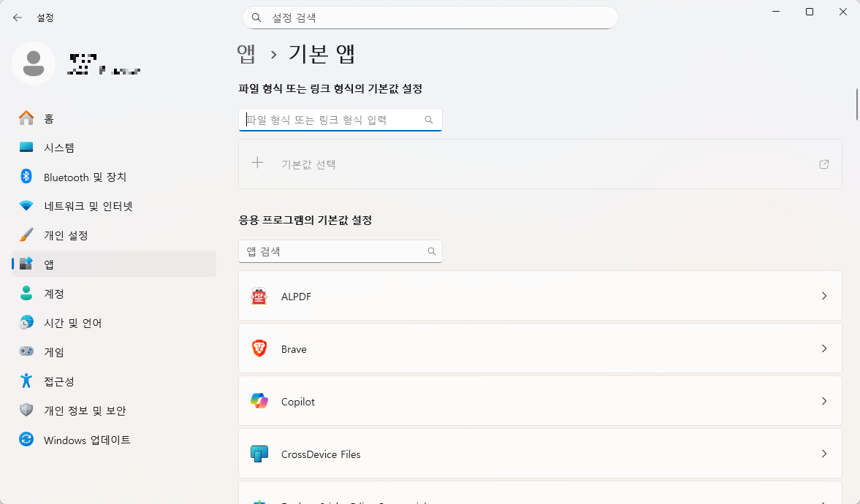Click the ALPDF app name
Viewport: 860px width, 504px height.
(x=296, y=296)
